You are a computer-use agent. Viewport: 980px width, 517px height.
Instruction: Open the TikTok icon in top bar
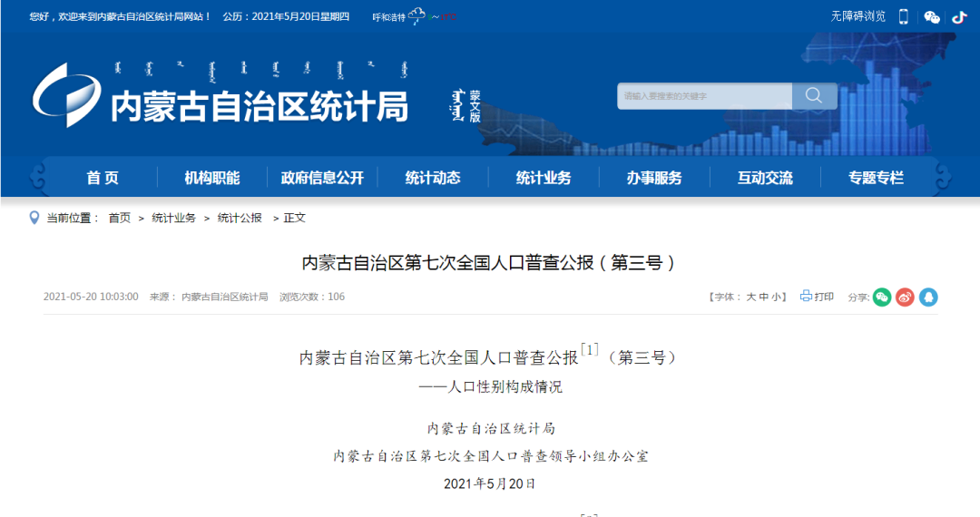959,17
